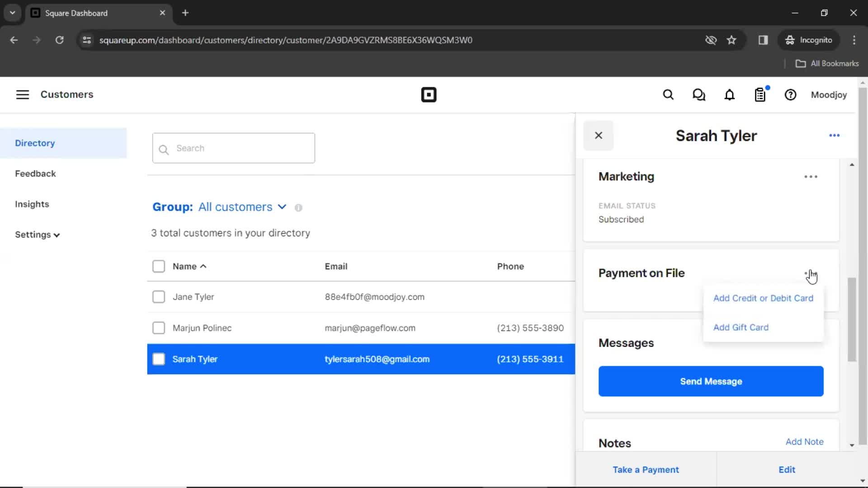Toggle the select-all checkbox in header row
This screenshot has height=488, width=868.
pos(158,266)
